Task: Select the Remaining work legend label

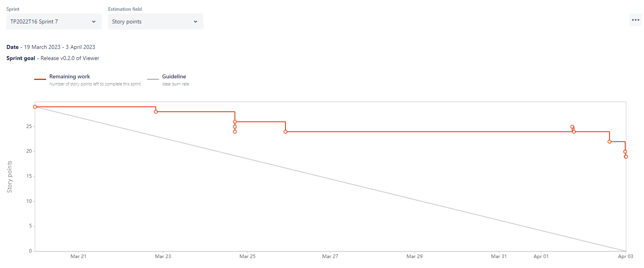Action: click(x=70, y=76)
